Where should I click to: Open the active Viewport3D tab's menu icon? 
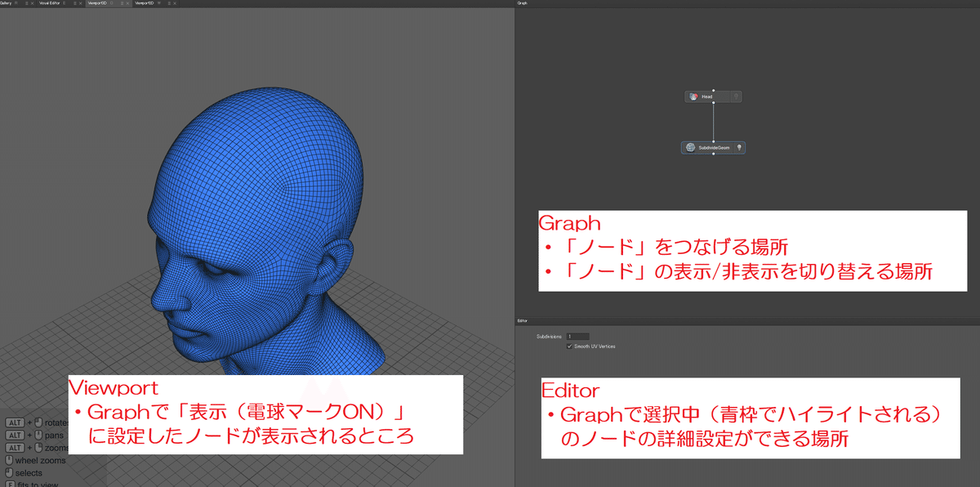pos(122,3)
